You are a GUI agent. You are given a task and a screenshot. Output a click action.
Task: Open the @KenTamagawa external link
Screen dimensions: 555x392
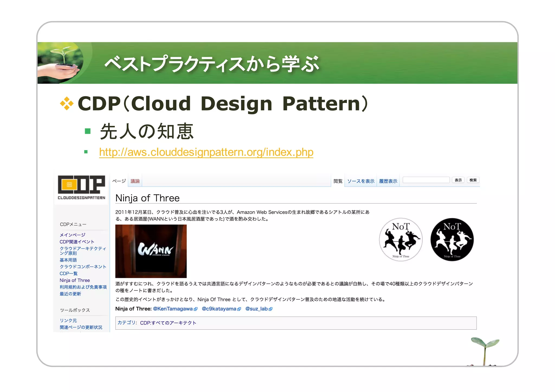(173, 309)
